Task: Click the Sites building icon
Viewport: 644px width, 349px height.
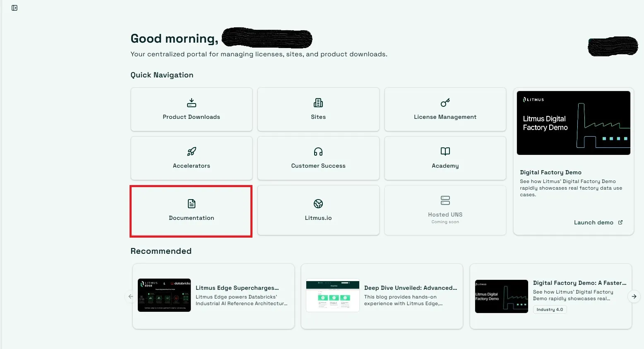Action: tap(318, 103)
